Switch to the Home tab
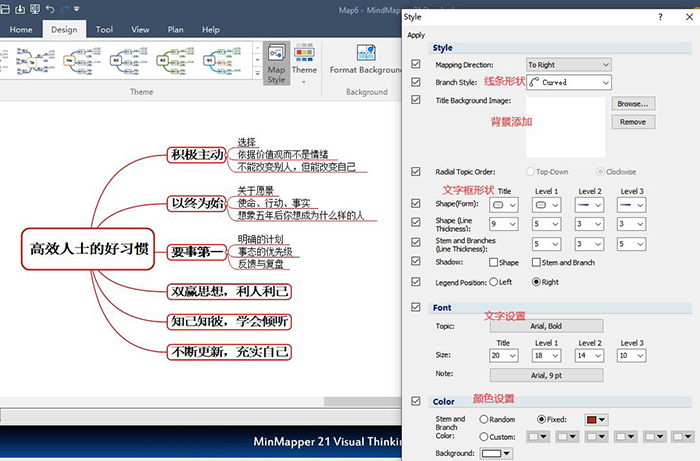 21,29
